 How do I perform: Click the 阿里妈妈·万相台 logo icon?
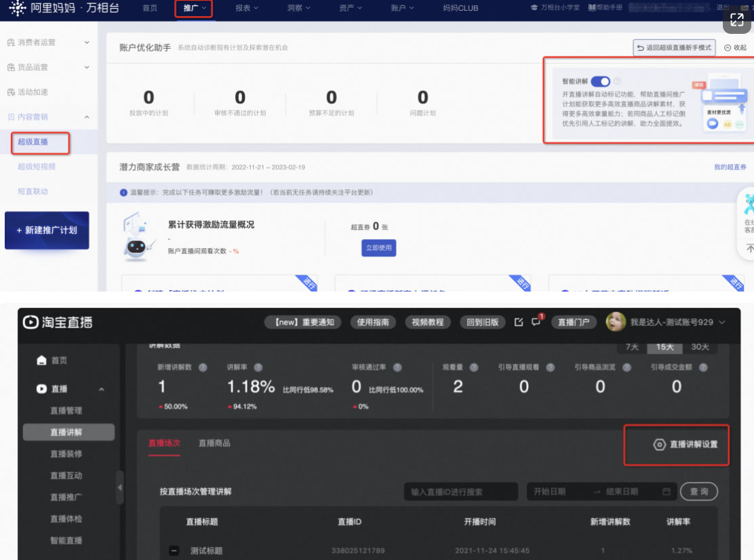[x=19, y=9]
